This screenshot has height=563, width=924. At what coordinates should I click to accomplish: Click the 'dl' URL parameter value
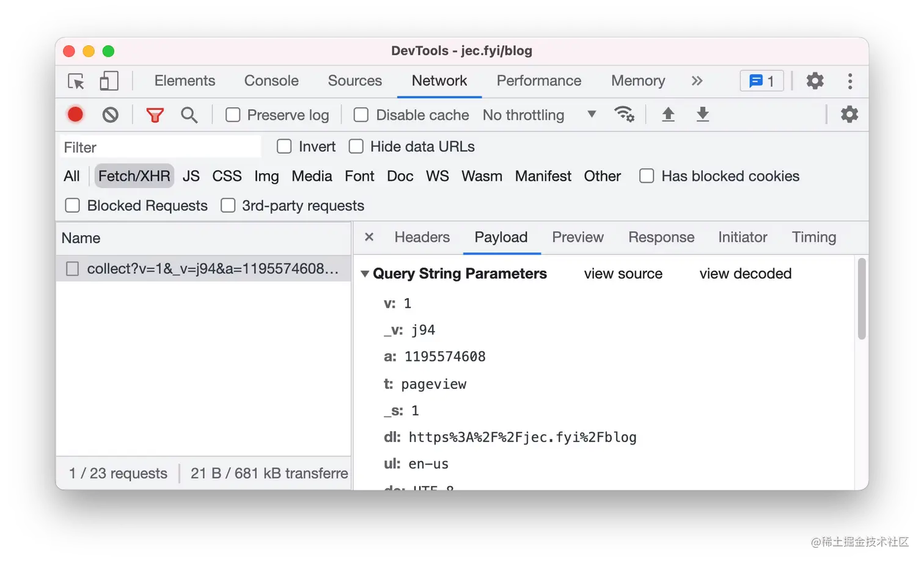pos(522,437)
